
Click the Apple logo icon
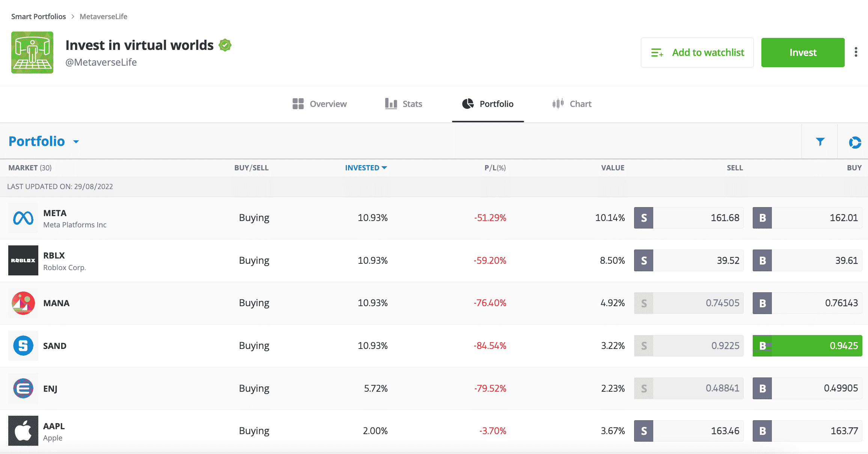(23, 431)
